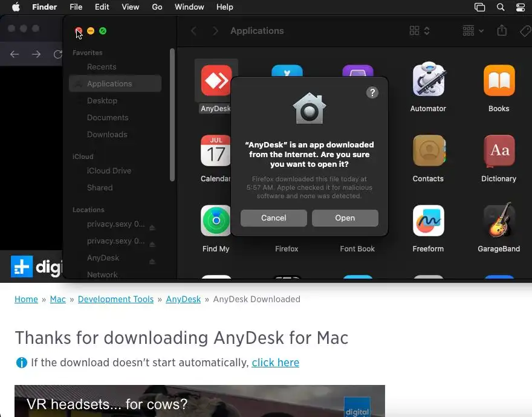Click the Font Book label in Applications
The image size is (532, 417).
(x=357, y=249)
